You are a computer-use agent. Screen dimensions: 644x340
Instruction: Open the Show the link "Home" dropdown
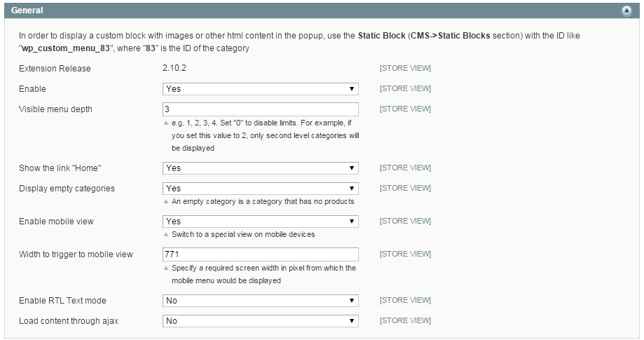[261, 168]
